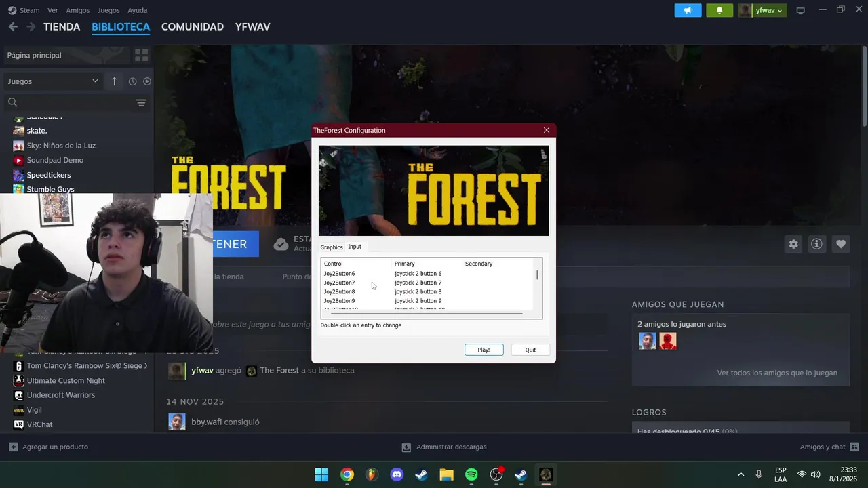
Task: Open Spotify from the taskbar
Action: click(471, 474)
